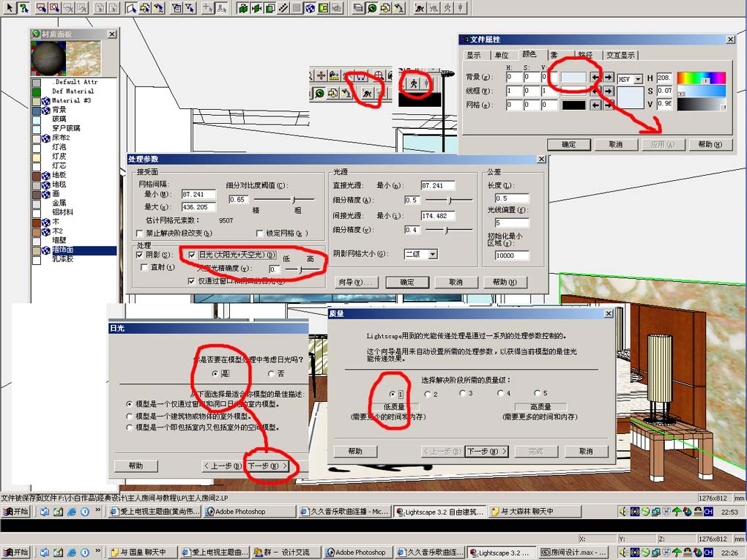The image size is (747, 560).
Task: Click the blue cube icon beside 墙饰面
Action: 45,250
